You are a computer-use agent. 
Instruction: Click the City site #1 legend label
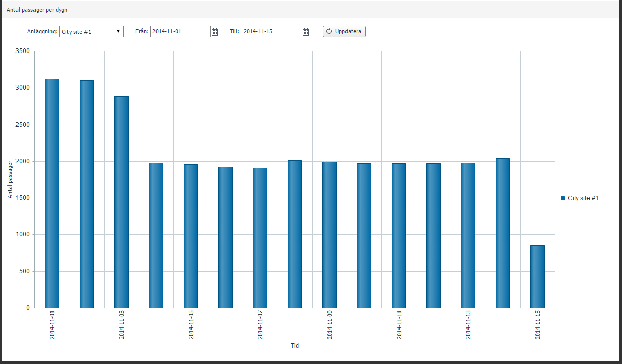coord(583,198)
